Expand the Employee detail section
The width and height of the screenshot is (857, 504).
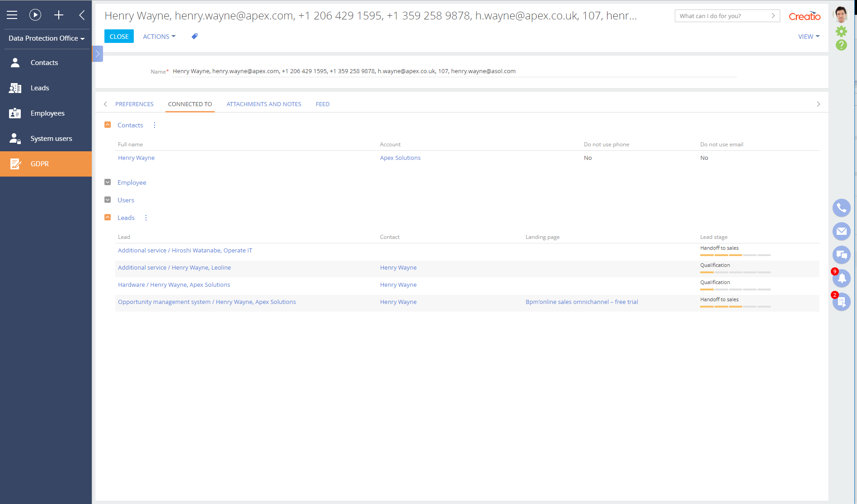108,182
